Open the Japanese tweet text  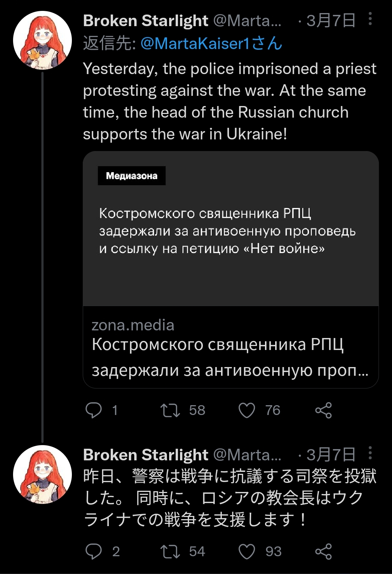click(229, 498)
